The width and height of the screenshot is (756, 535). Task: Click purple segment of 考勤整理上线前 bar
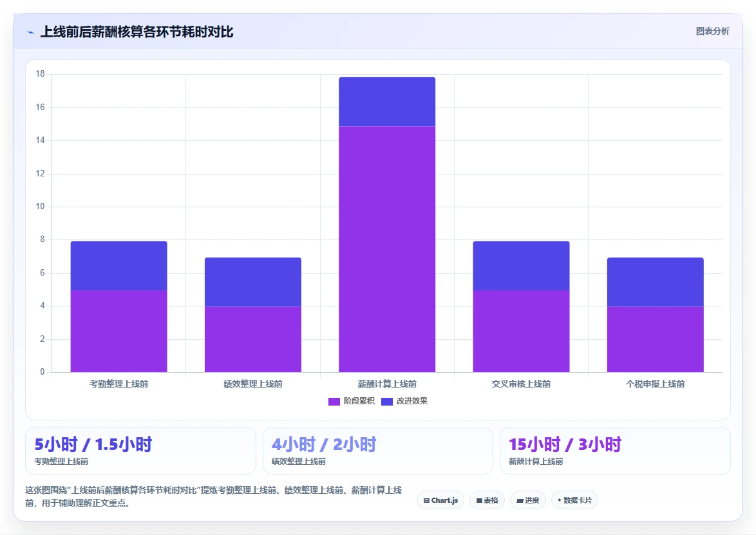(118, 331)
